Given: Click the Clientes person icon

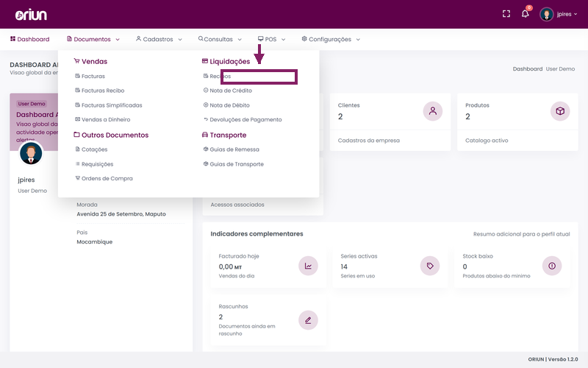Looking at the screenshot, I should click(433, 111).
